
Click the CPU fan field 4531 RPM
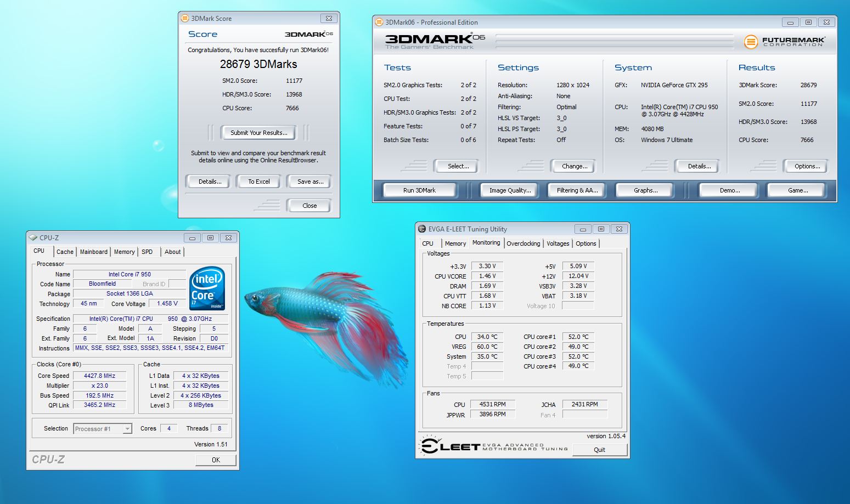coord(493,404)
